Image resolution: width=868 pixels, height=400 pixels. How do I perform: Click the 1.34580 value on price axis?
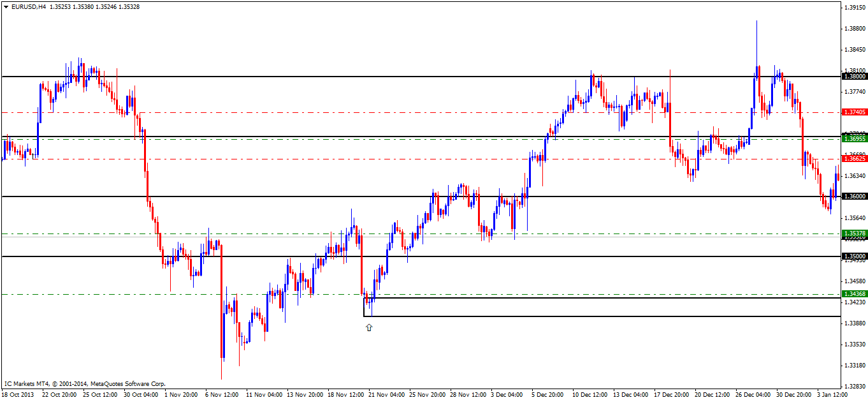[x=855, y=281]
